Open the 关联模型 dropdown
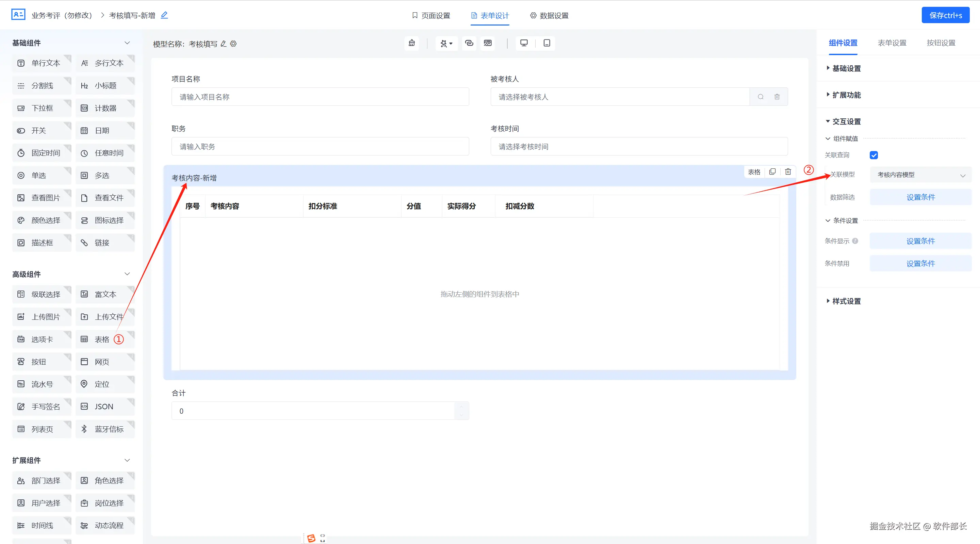Image resolution: width=980 pixels, height=544 pixels. pos(920,175)
